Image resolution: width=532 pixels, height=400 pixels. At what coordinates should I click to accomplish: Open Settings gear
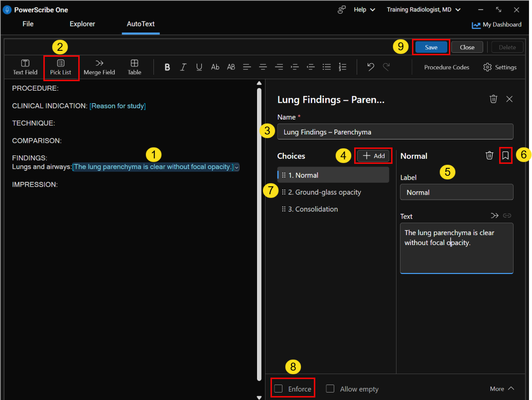500,67
